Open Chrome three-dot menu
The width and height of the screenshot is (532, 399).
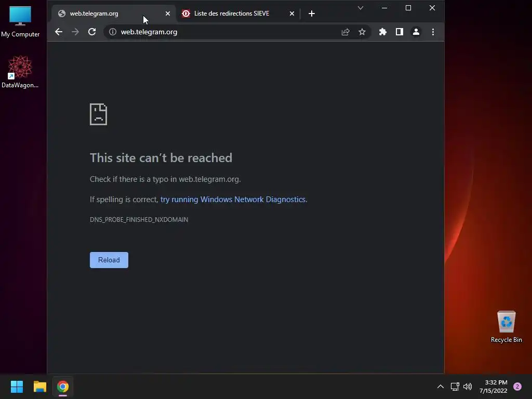click(x=433, y=32)
